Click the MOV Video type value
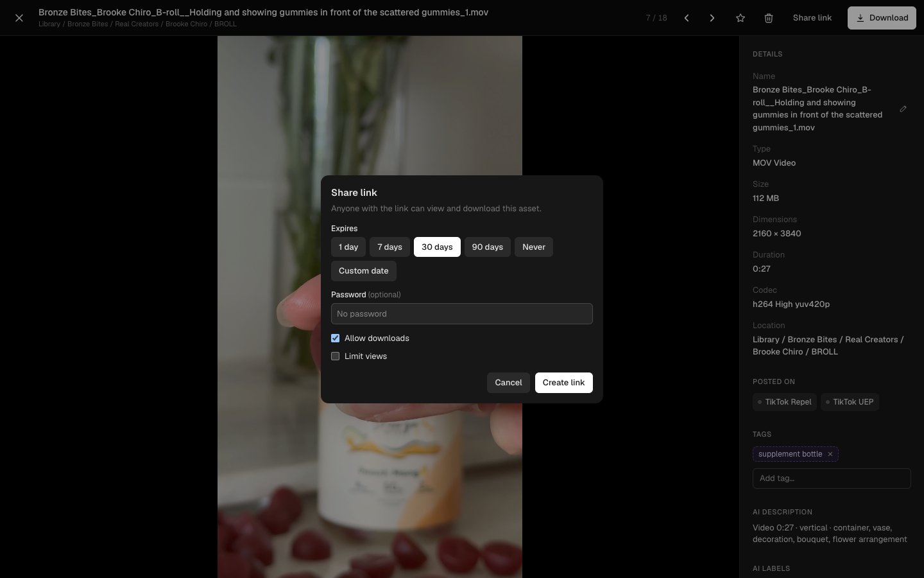 point(774,163)
